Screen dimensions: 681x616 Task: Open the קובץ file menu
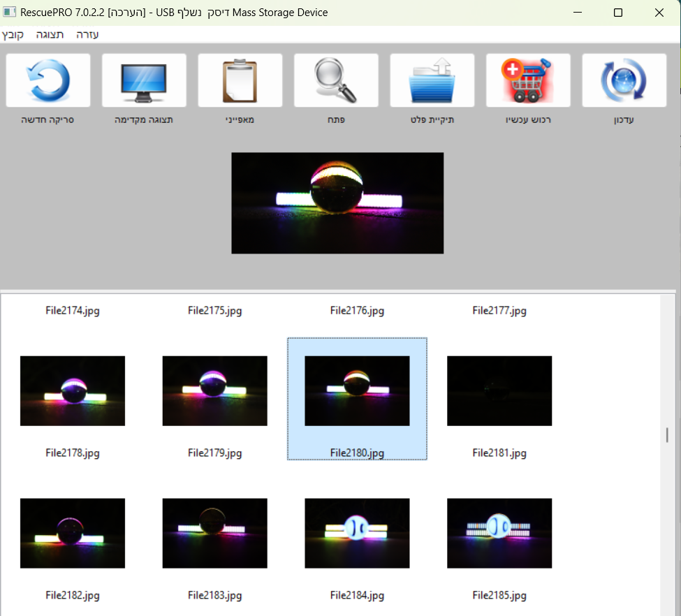(13, 35)
